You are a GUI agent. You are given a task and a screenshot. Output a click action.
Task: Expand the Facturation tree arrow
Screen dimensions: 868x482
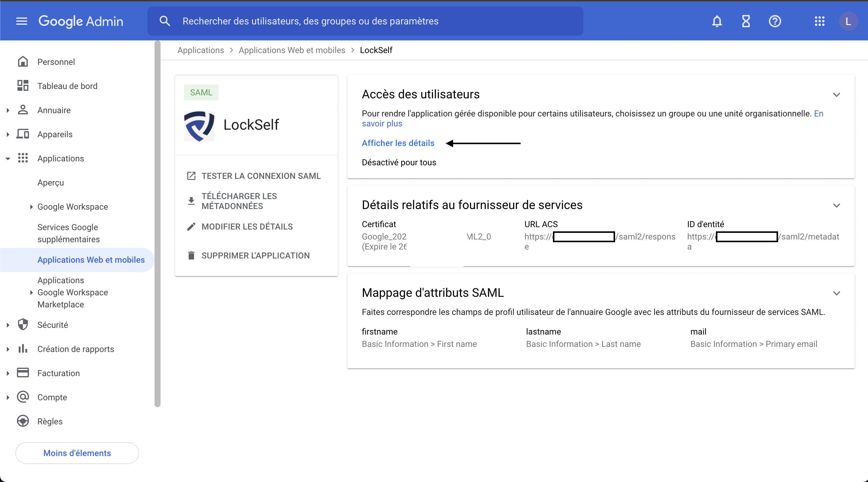point(8,373)
